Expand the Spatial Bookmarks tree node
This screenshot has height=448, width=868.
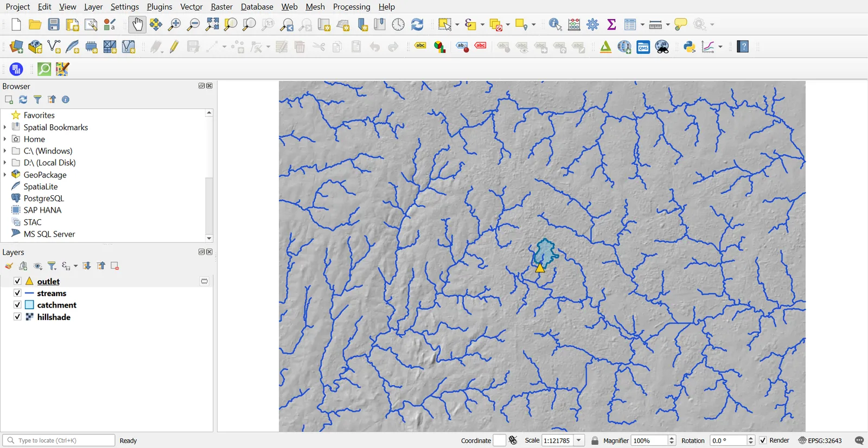5,127
